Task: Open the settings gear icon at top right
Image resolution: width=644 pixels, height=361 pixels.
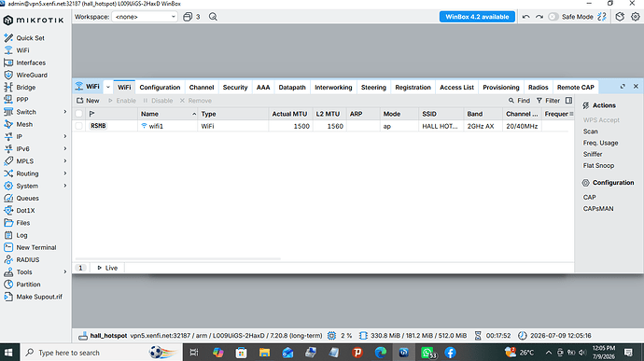Action: pyautogui.click(x=636, y=17)
